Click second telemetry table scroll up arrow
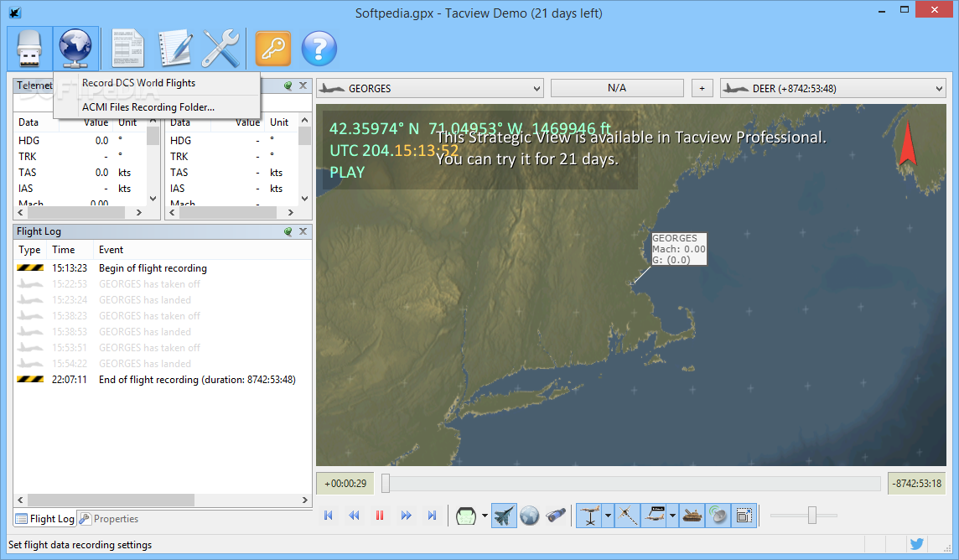The image size is (959, 560). (304, 121)
